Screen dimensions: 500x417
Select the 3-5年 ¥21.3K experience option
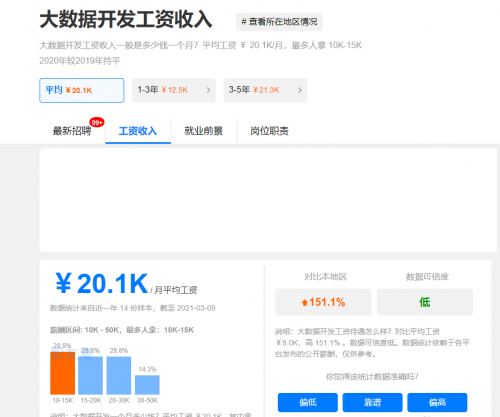265,90
